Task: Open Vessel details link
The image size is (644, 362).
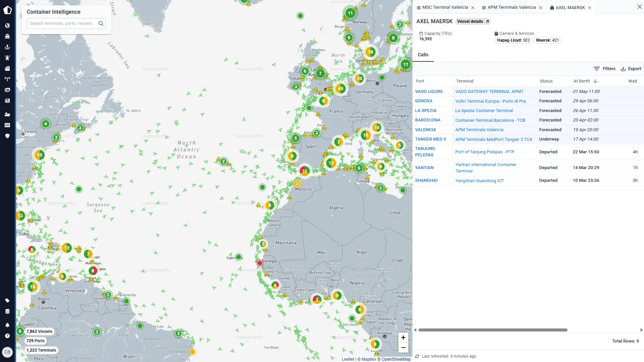Action: pos(473,21)
